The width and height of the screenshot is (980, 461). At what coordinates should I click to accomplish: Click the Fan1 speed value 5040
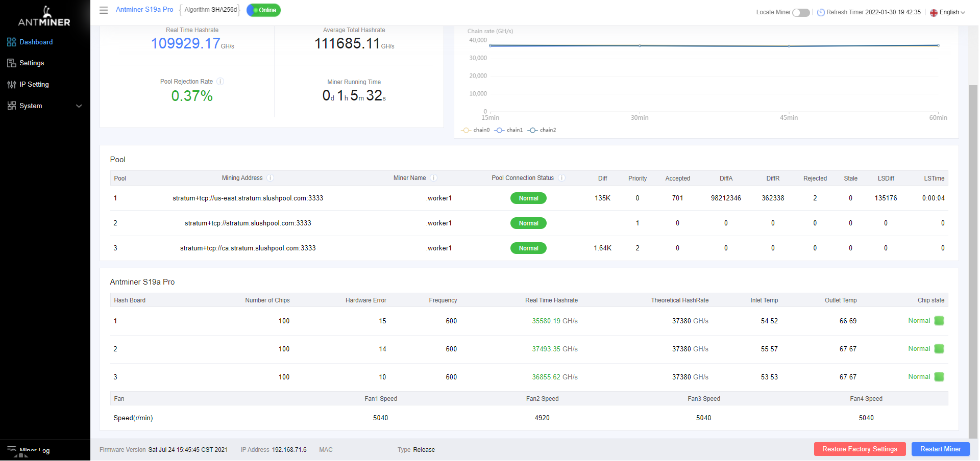tap(380, 418)
